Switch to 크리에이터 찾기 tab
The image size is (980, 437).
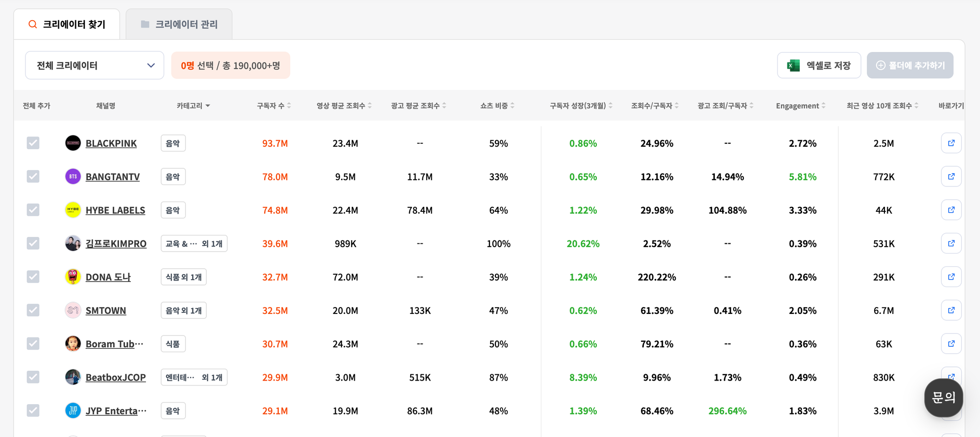pyautogui.click(x=67, y=24)
